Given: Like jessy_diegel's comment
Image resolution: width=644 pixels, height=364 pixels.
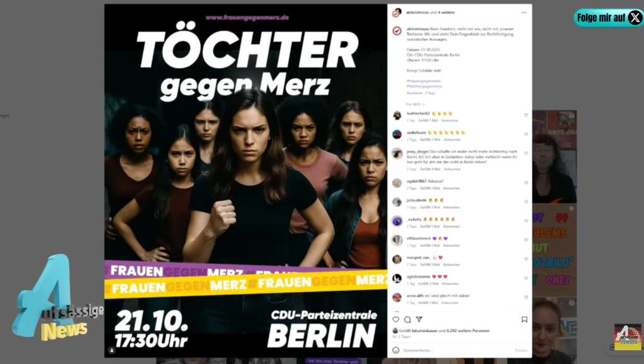Looking at the screenshot, I should pos(526,153).
